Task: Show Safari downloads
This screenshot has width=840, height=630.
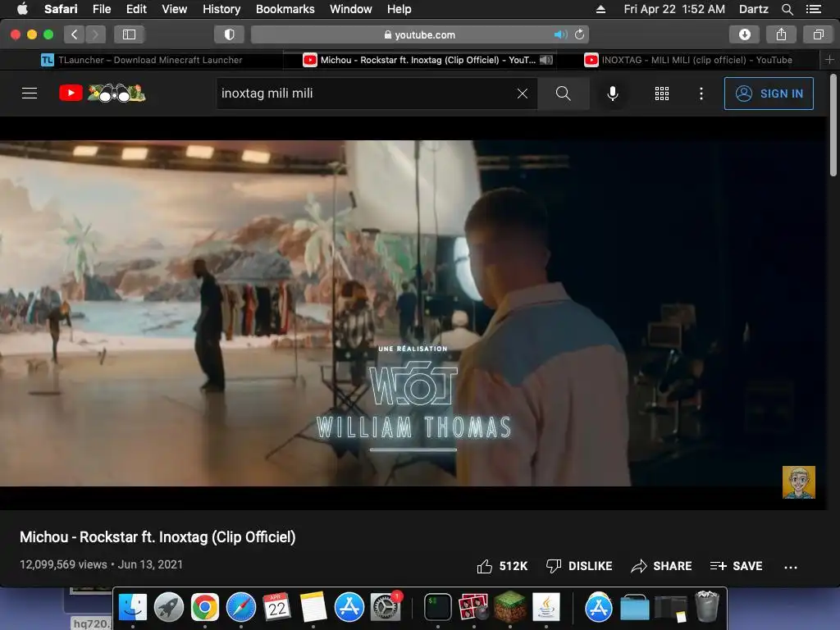Action: click(x=744, y=34)
